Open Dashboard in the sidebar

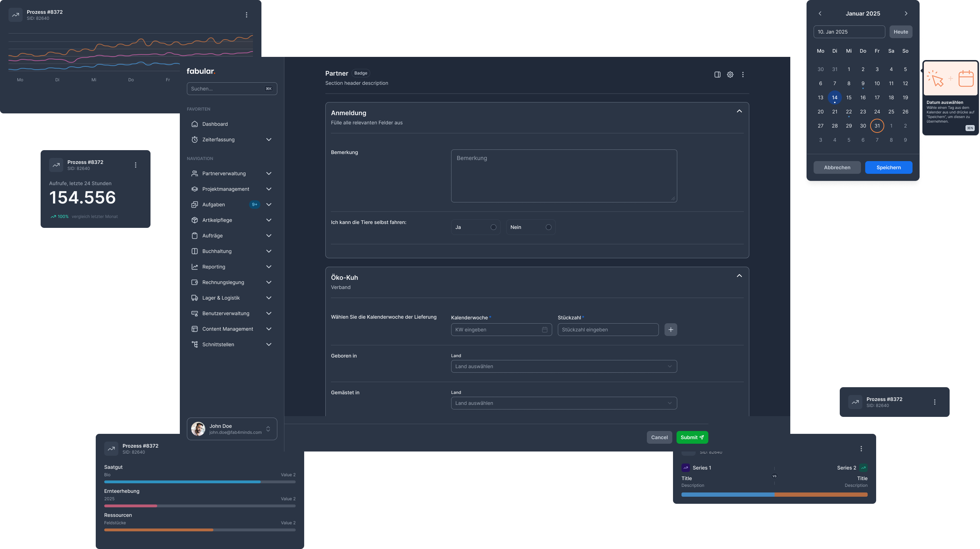[x=232, y=124]
